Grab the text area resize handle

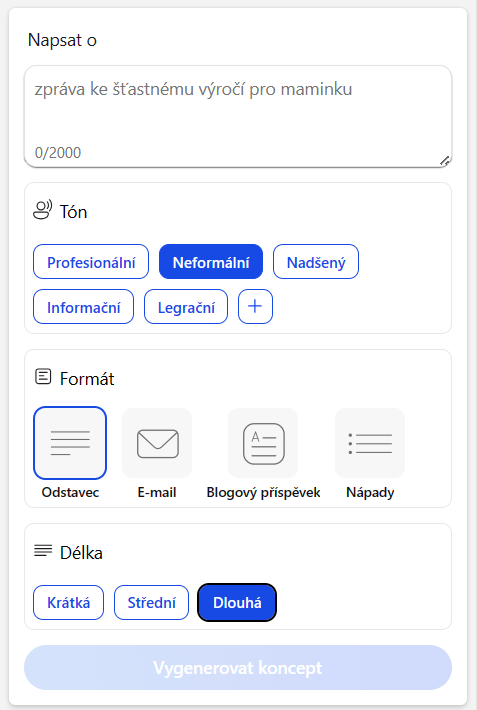(x=444, y=161)
